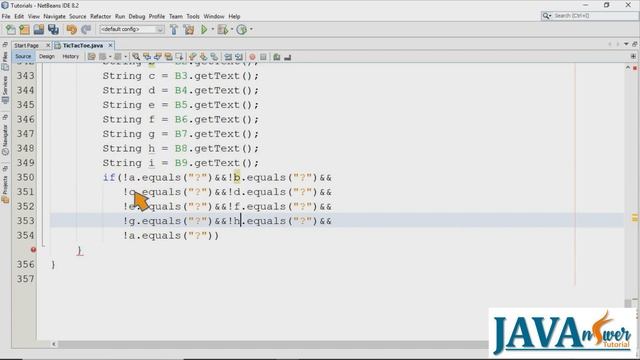This screenshot has height=360, width=640.
Task: Open the Edit menu
Action: pos(19,16)
